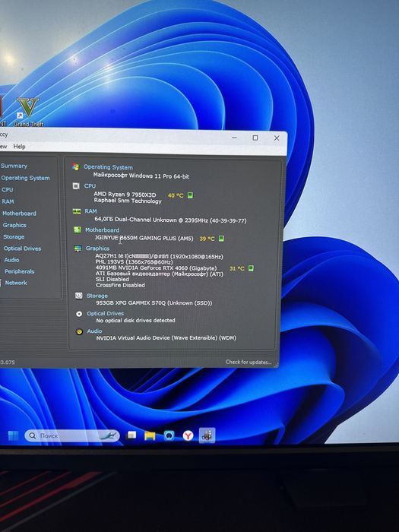Click the Graphics monitor icon in summary
This screenshot has width=399, height=532.
click(78, 249)
